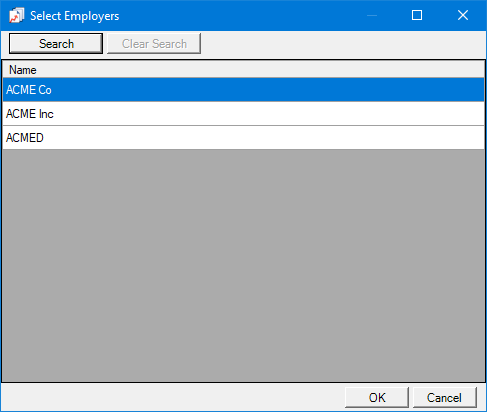487x412 pixels.
Task: Click blank toolbar space beside Clear Search
Action: point(343,43)
